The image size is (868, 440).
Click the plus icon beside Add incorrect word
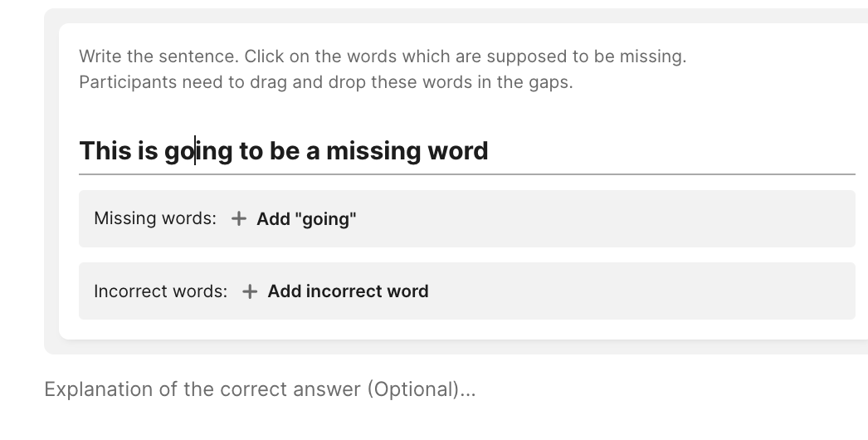(x=250, y=291)
